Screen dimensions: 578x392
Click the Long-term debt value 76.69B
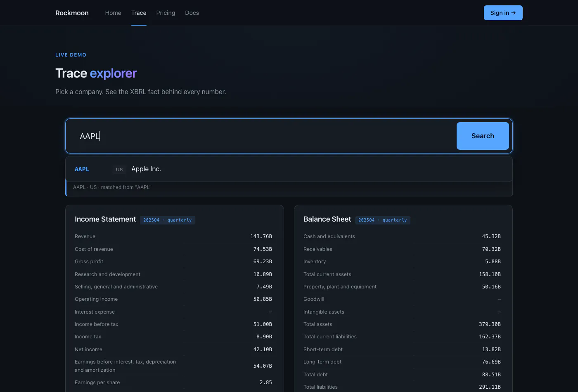coord(491,362)
